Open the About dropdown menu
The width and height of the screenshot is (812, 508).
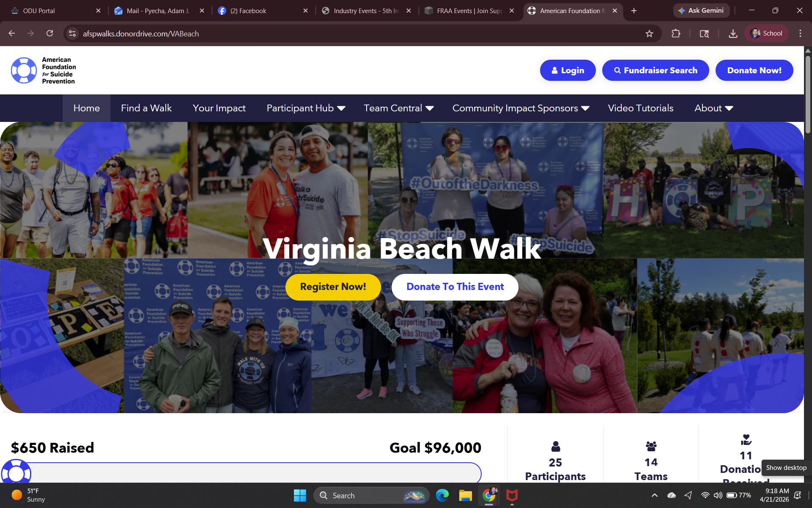pyautogui.click(x=713, y=108)
